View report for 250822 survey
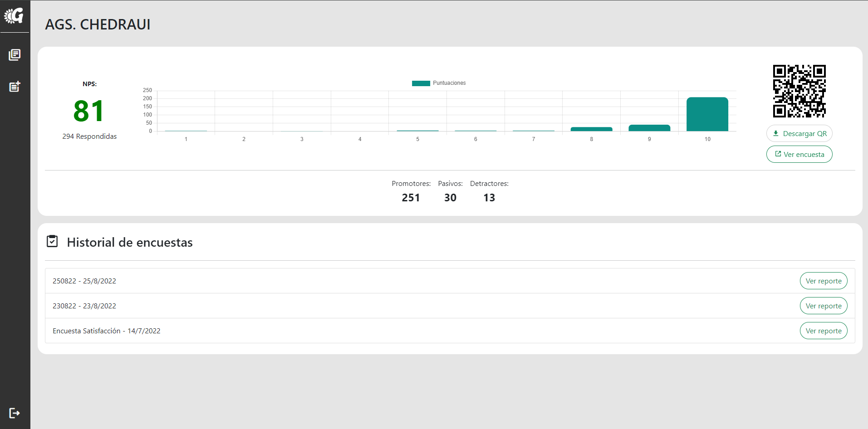 pyautogui.click(x=823, y=281)
